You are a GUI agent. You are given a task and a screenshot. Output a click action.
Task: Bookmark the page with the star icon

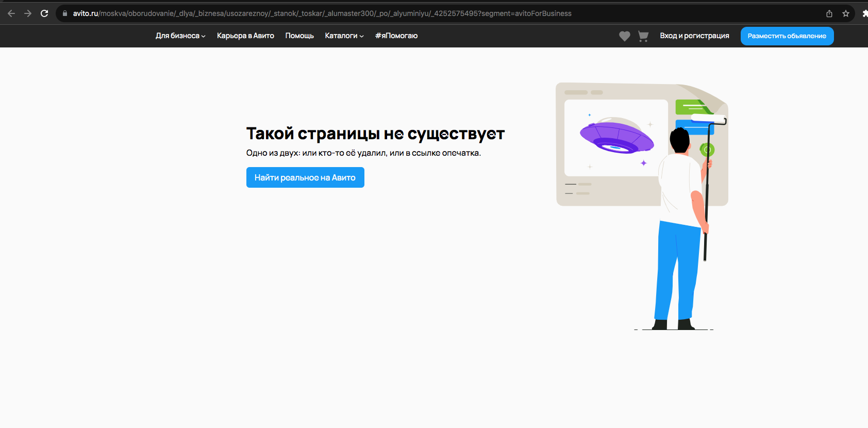pyautogui.click(x=846, y=13)
